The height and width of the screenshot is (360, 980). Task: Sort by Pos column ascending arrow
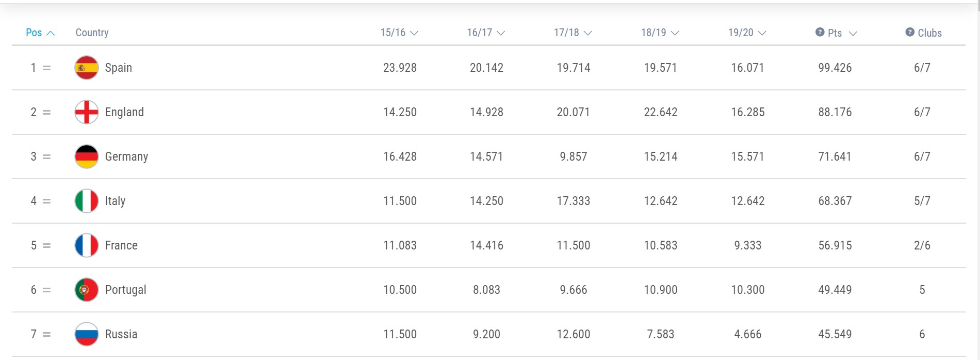click(x=51, y=33)
